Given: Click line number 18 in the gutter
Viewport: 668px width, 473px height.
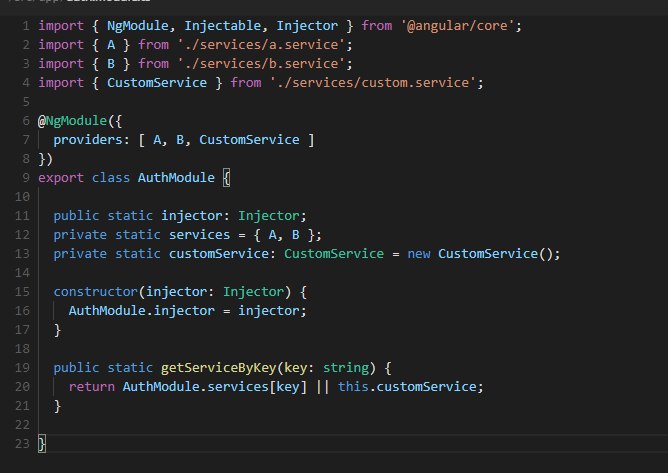Looking at the screenshot, I should coord(22,349).
